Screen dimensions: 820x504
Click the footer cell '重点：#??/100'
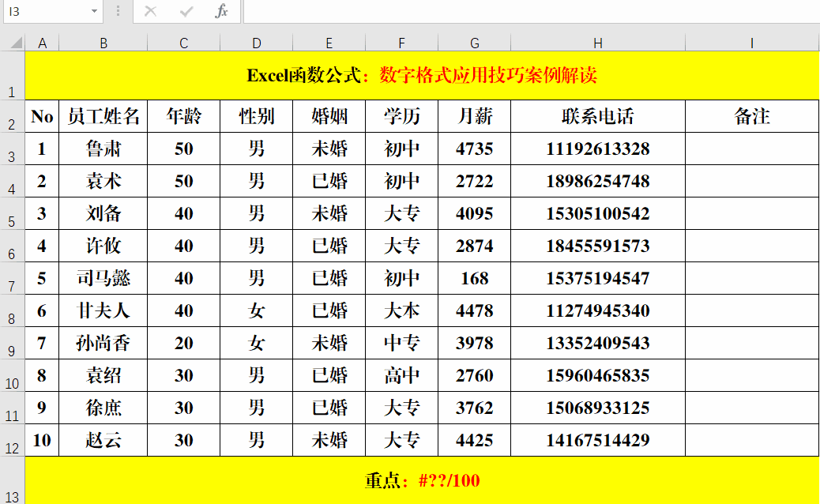point(422,480)
